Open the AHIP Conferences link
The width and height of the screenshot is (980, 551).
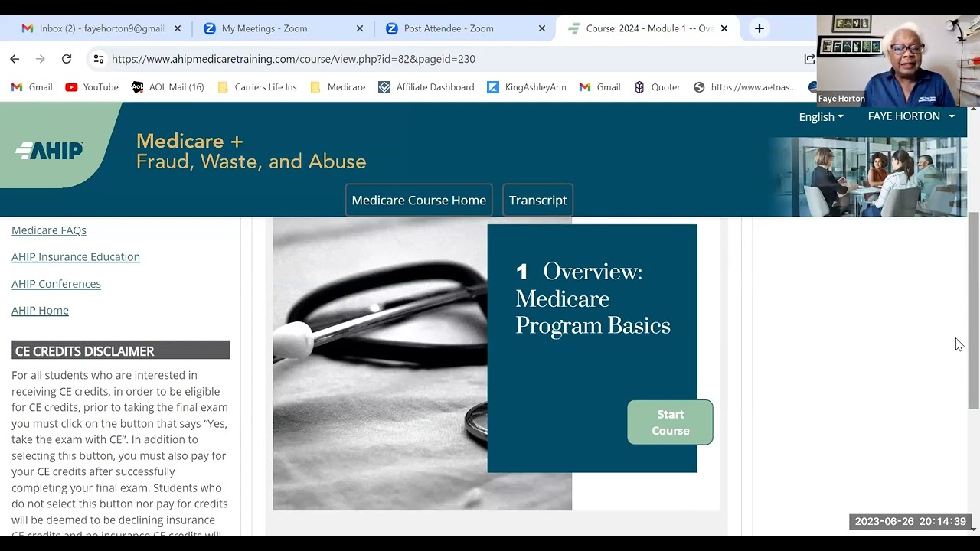[x=56, y=284]
